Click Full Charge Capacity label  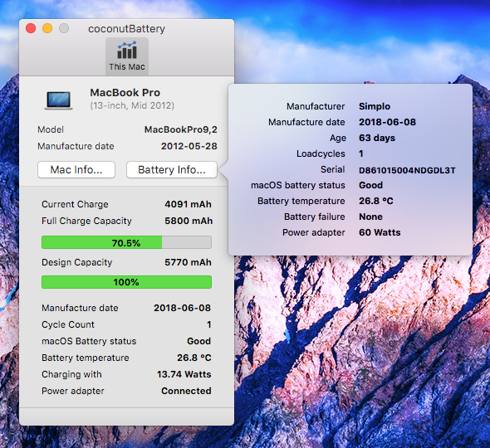pos(86,221)
